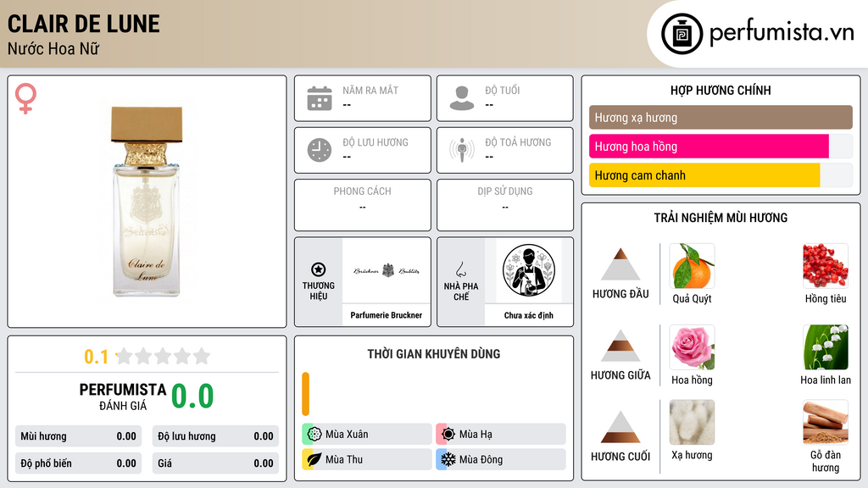
Task: Click the star badge icon above Thương hiệu
Action: tap(319, 269)
